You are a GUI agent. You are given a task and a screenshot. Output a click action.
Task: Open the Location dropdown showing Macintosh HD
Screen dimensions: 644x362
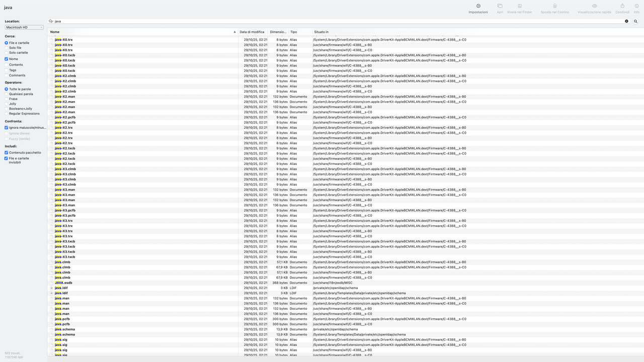click(x=23, y=27)
